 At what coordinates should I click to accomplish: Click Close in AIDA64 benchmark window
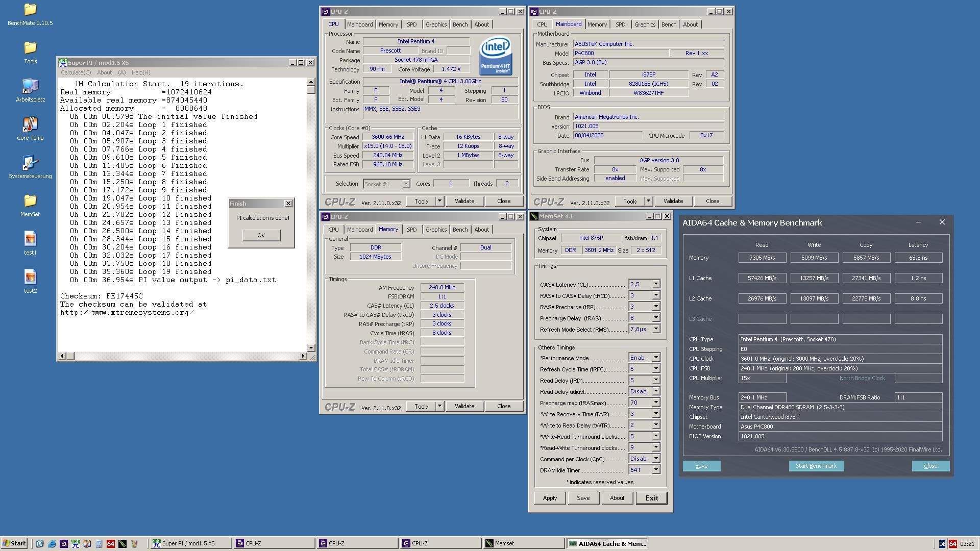click(930, 466)
